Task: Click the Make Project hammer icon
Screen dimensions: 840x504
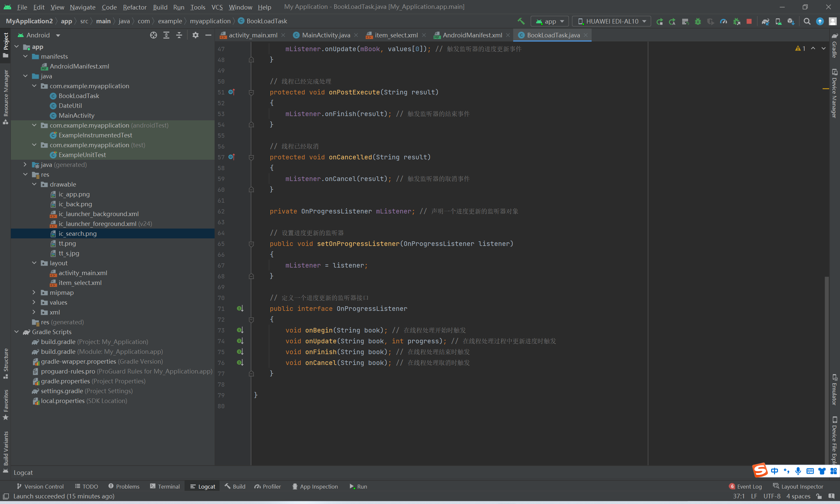Action: (521, 21)
